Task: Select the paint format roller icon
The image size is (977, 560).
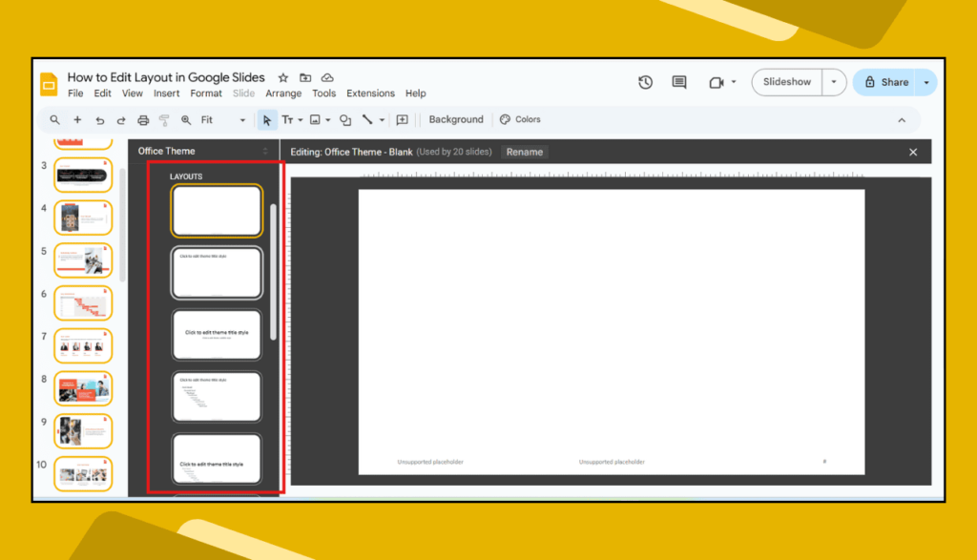Action: pos(164,120)
